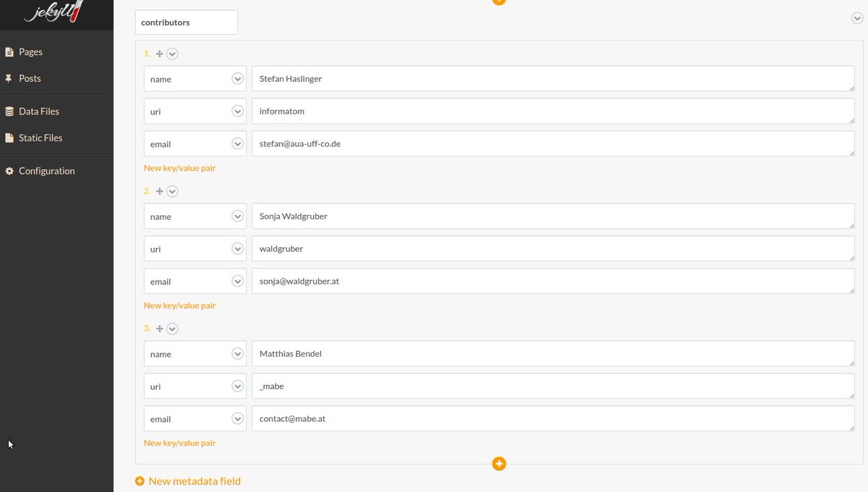Edit the contact@mabe.at value field
Viewport: 868px width, 492px height.
point(553,419)
